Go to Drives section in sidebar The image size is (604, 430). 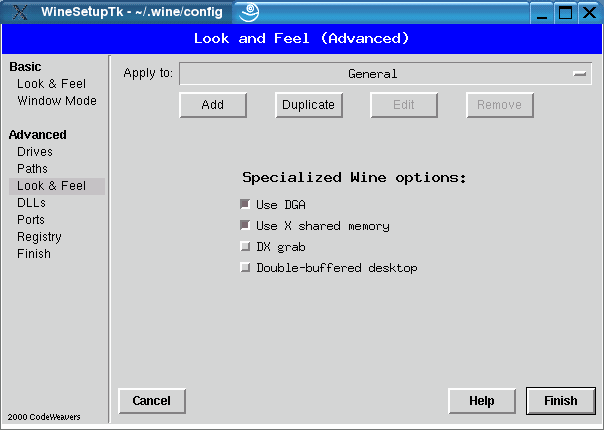pyautogui.click(x=35, y=152)
